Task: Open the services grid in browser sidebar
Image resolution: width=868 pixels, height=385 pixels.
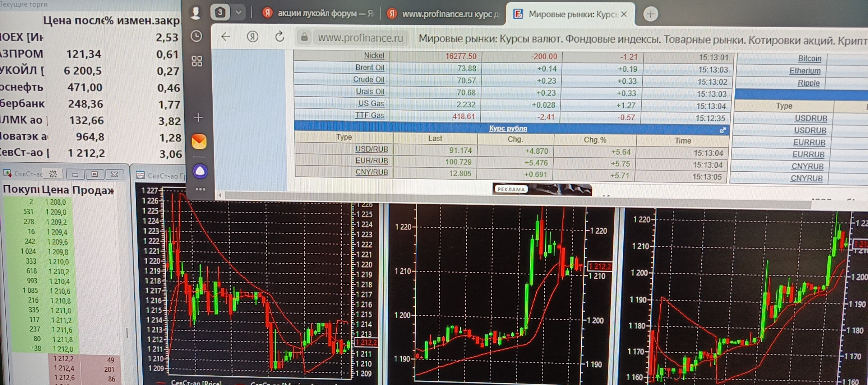Action: tap(197, 61)
